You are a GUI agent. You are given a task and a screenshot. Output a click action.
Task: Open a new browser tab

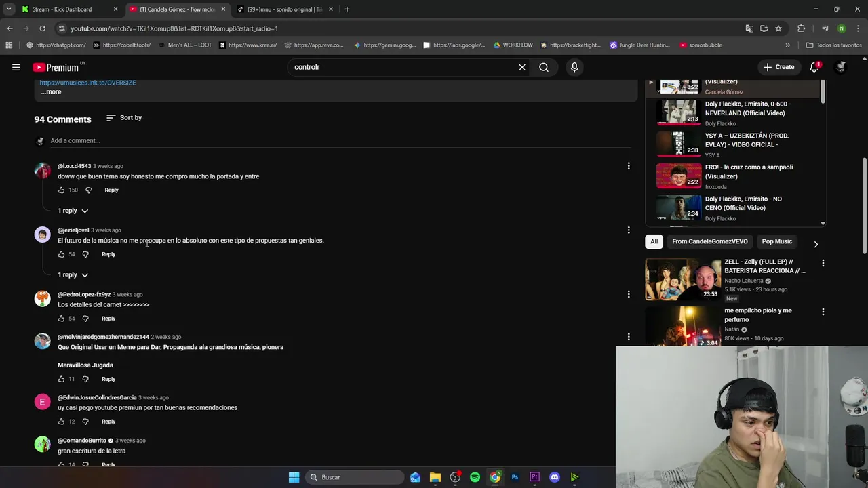[x=347, y=9]
